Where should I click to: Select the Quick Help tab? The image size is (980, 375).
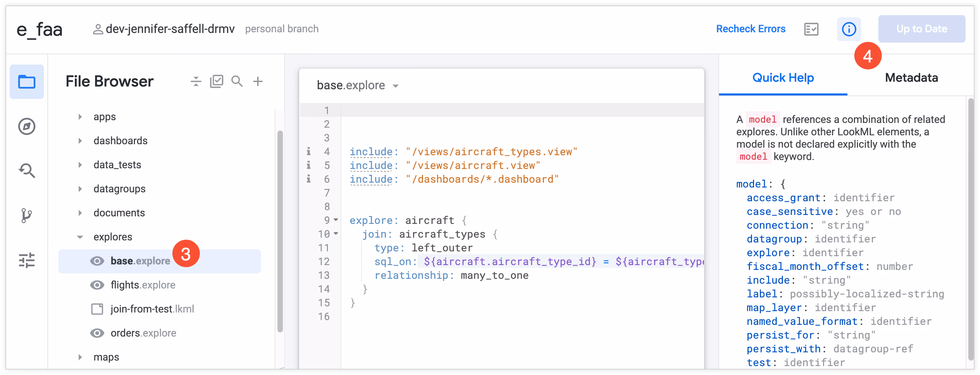(x=783, y=78)
